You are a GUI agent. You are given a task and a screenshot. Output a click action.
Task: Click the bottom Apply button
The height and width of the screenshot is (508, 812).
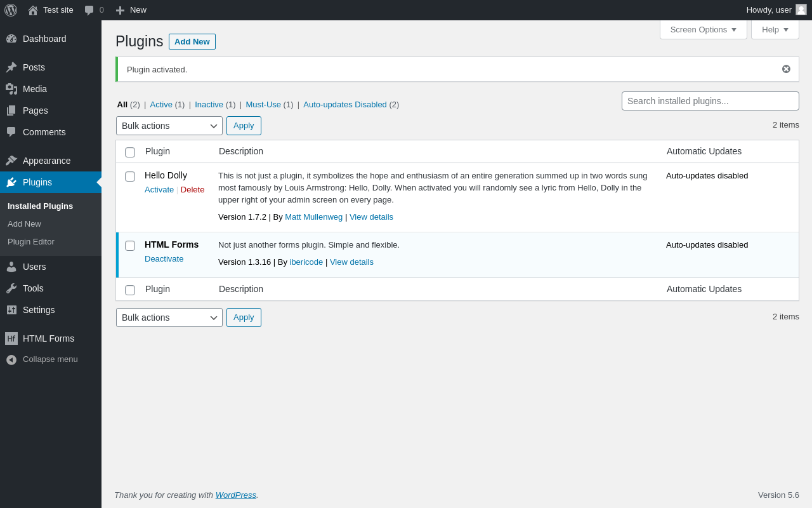[244, 317]
